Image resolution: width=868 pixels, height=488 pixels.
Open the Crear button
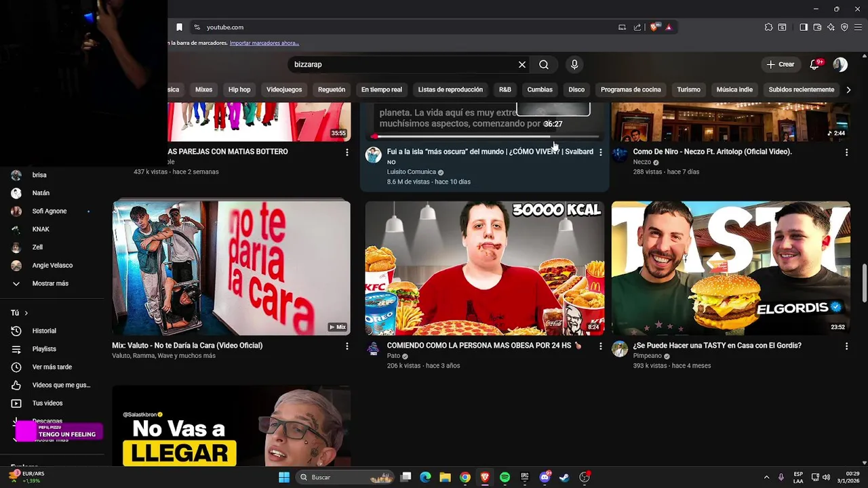tap(780, 64)
